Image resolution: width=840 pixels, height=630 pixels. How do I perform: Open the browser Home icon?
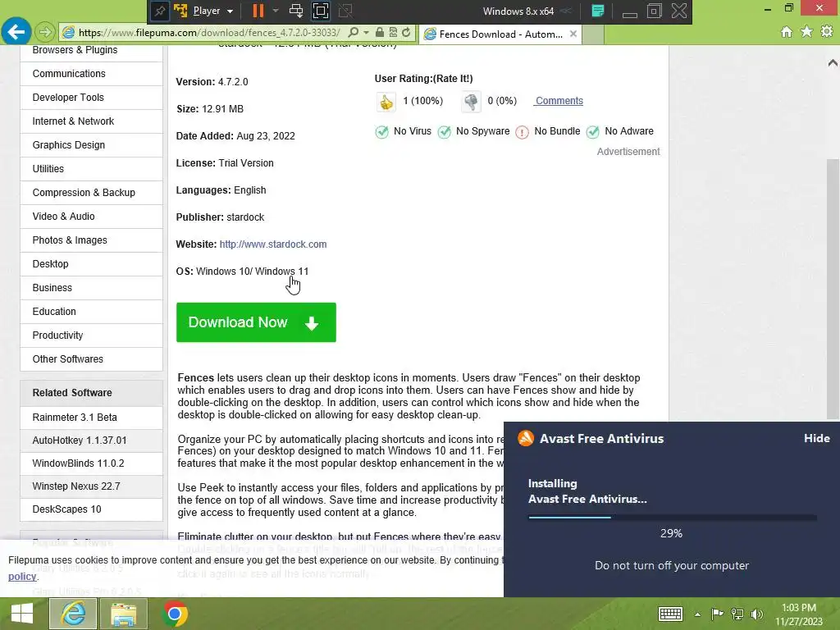787,32
